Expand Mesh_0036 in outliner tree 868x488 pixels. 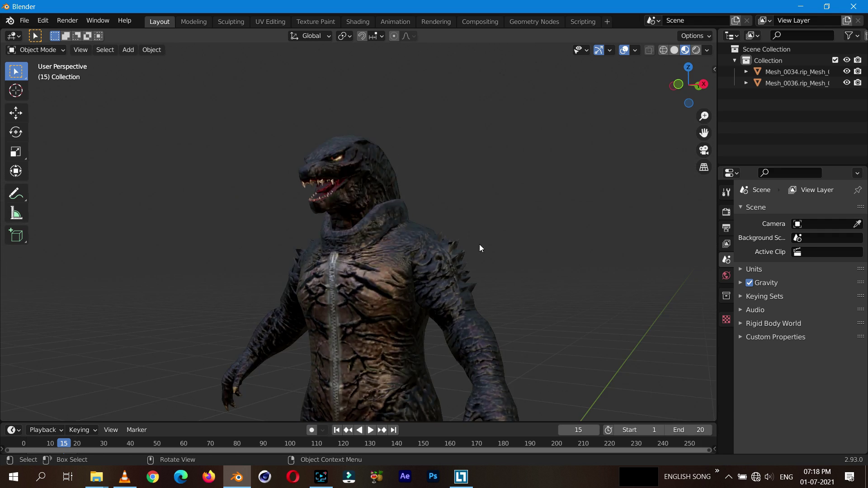pyautogui.click(x=746, y=83)
